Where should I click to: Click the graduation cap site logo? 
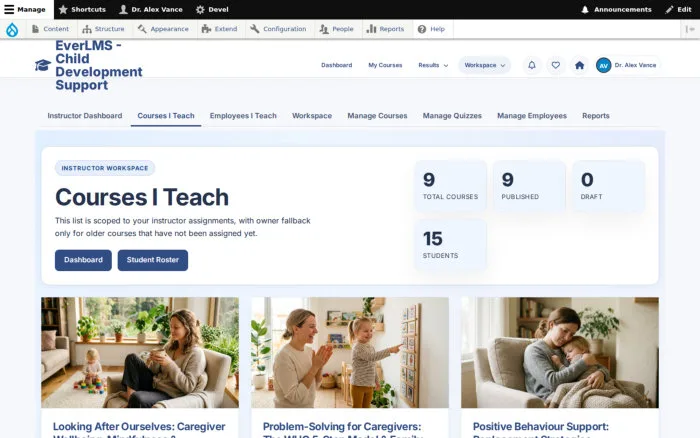[43, 65]
